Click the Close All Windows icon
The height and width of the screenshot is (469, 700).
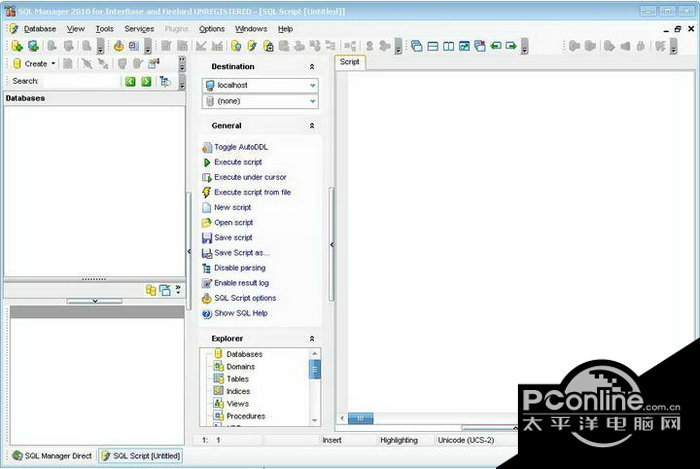tap(480, 46)
